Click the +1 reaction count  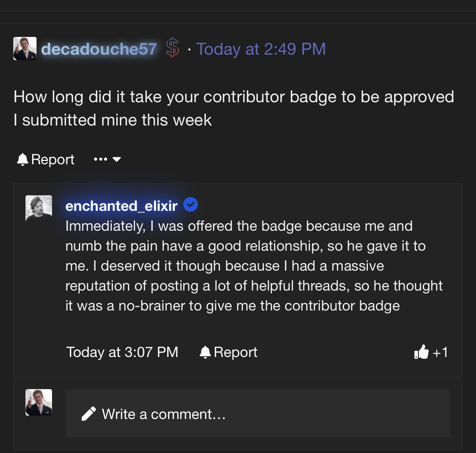coord(440,352)
